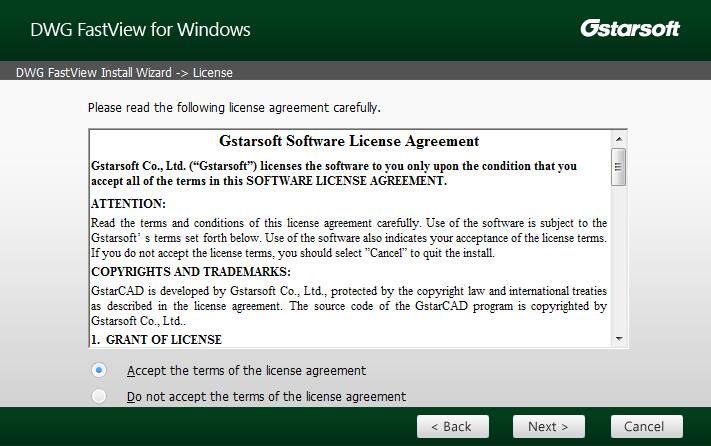Click the DWG FastView for Windows title
Image resolution: width=711 pixels, height=446 pixels.
[140, 29]
